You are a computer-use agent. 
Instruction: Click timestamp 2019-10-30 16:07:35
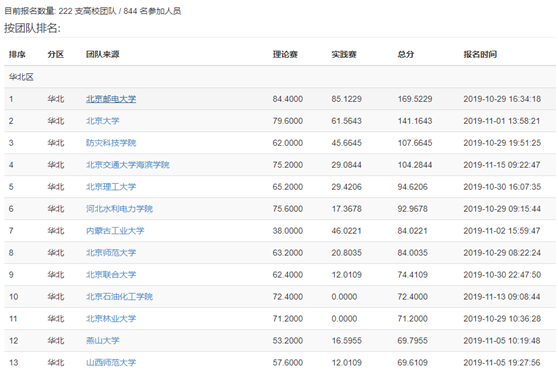pyautogui.click(x=502, y=187)
